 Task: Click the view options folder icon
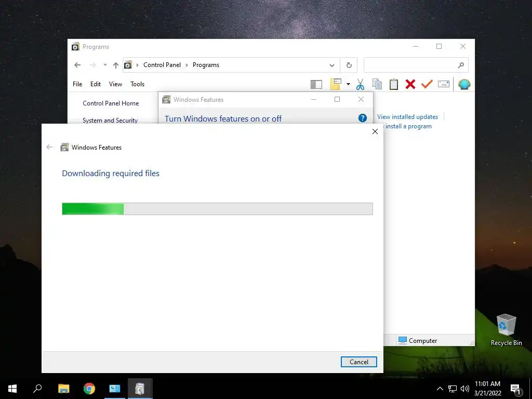coord(336,84)
